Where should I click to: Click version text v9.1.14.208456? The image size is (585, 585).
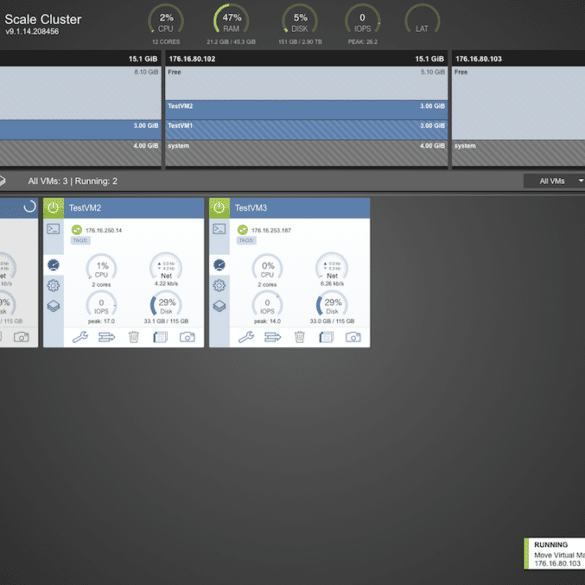(x=32, y=31)
